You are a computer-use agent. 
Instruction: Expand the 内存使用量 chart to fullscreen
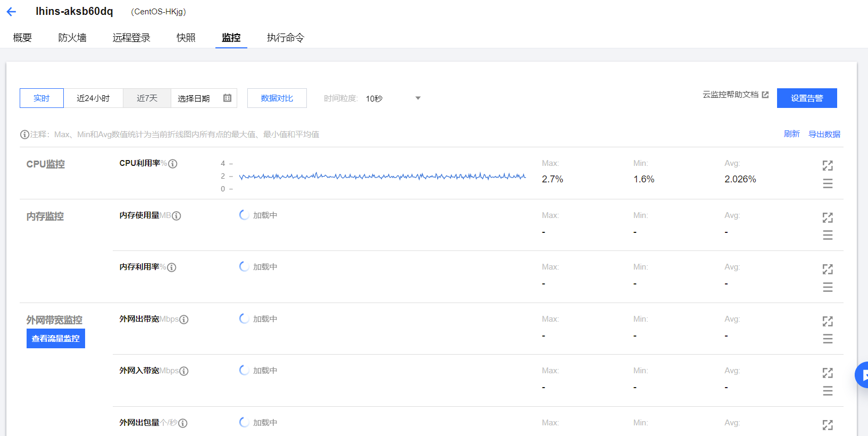coord(828,217)
